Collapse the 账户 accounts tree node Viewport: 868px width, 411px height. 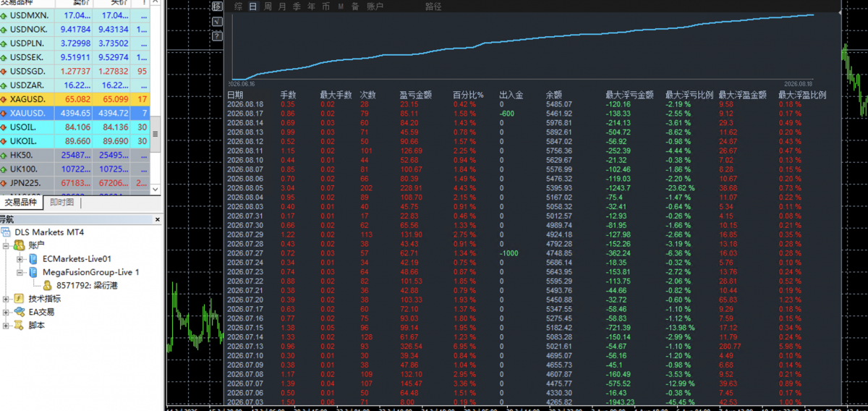6,245
